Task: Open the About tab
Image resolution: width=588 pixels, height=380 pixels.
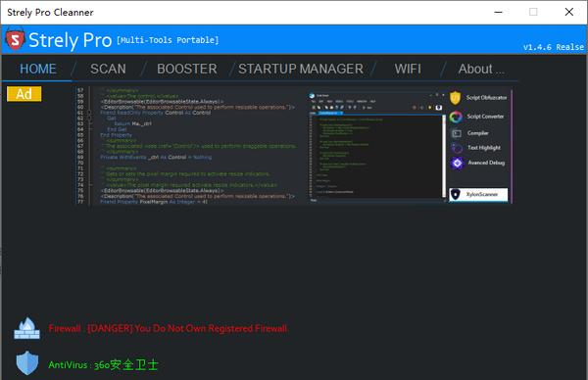Action: (x=481, y=69)
